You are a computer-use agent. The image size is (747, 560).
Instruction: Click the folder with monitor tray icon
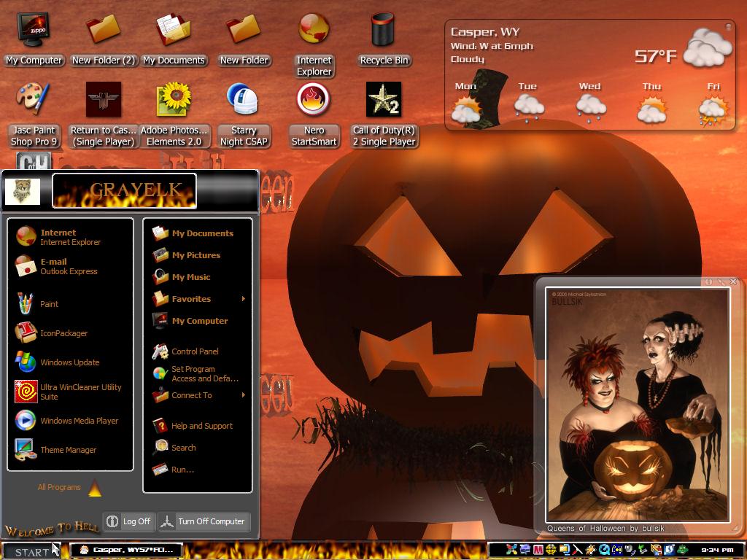(565, 550)
